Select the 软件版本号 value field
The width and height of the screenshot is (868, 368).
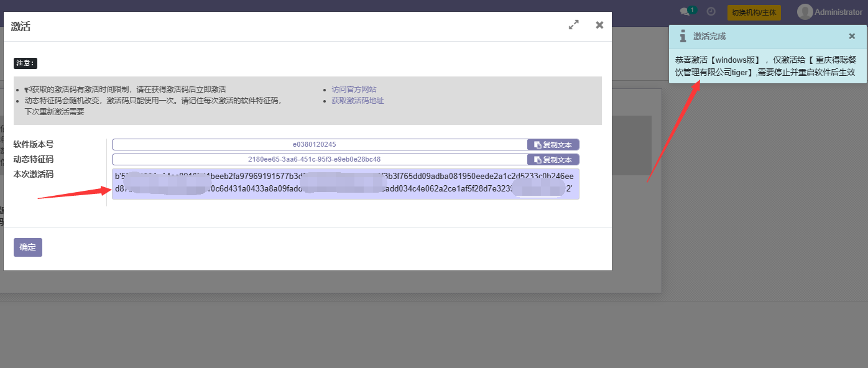(x=320, y=144)
